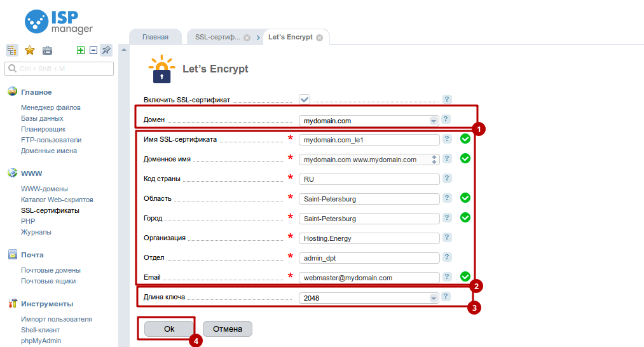Viewport: 644px width, 347px height.
Task: Open WWW-домены link
Action: pyautogui.click(x=45, y=189)
